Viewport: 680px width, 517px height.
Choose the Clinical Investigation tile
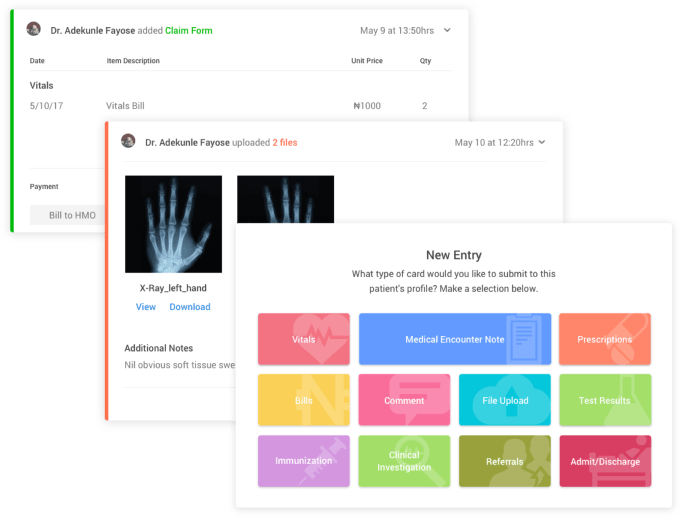[x=404, y=461]
